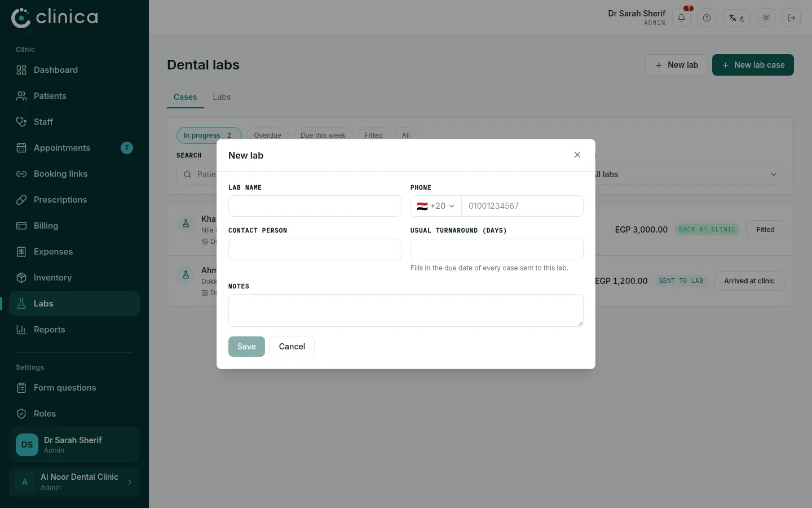Open Roles settings

pos(74,414)
